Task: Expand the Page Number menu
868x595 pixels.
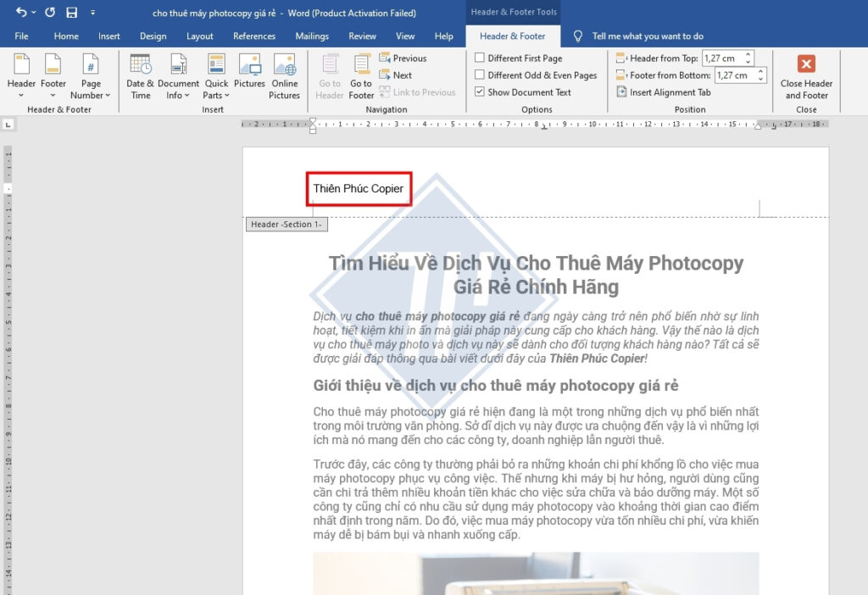Action: pos(90,76)
